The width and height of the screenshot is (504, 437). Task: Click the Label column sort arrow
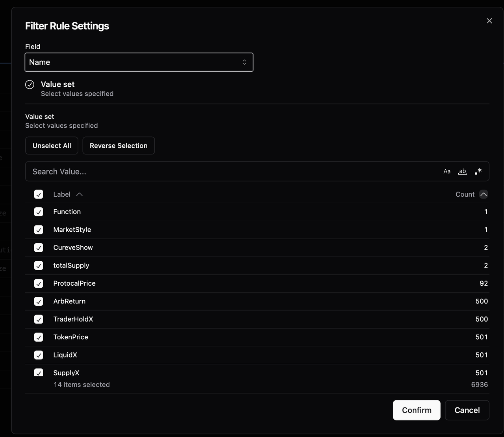click(x=80, y=194)
